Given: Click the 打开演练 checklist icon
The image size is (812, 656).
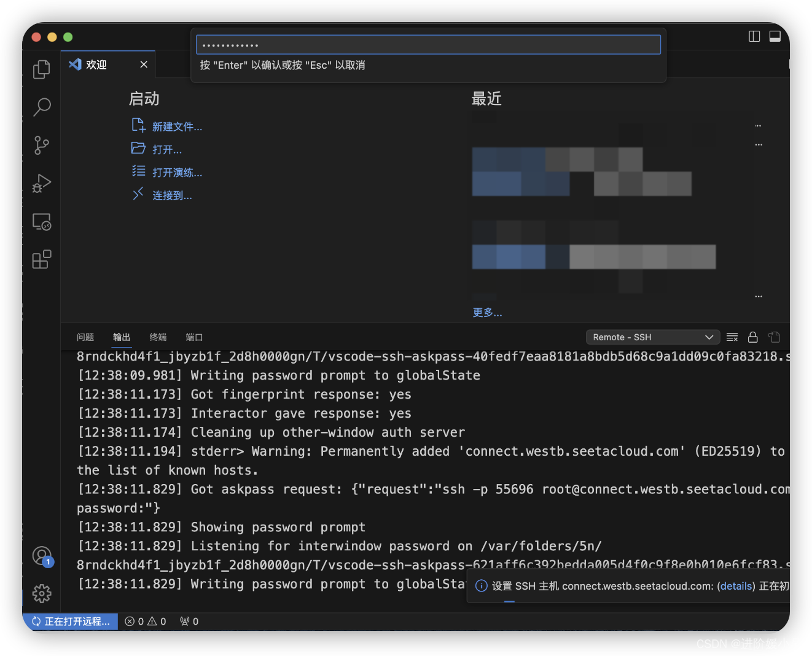Looking at the screenshot, I should click(x=139, y=171).
